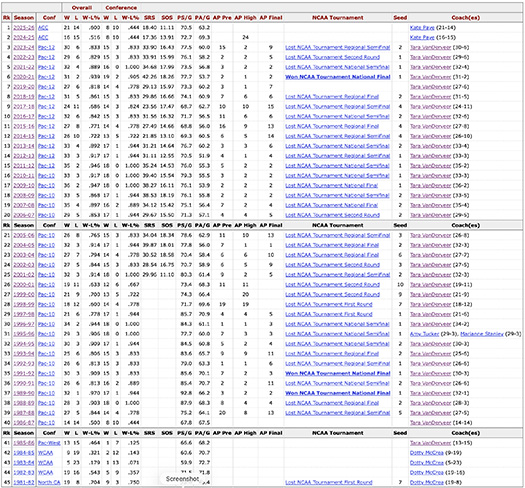525x488 pixels.
Task: Open Lost NCAA Tournament Regional Semifinal for 2023-24
Action: [338, 47]
